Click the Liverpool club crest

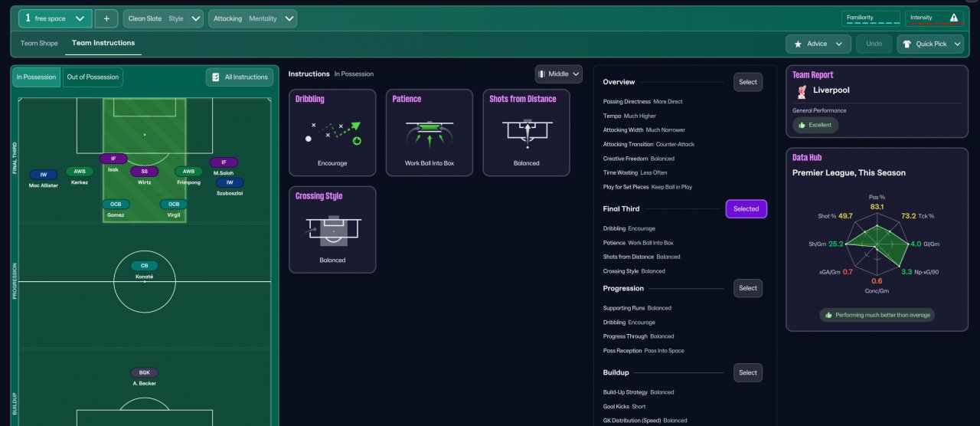pyautogui.click(x=800, y=90)
